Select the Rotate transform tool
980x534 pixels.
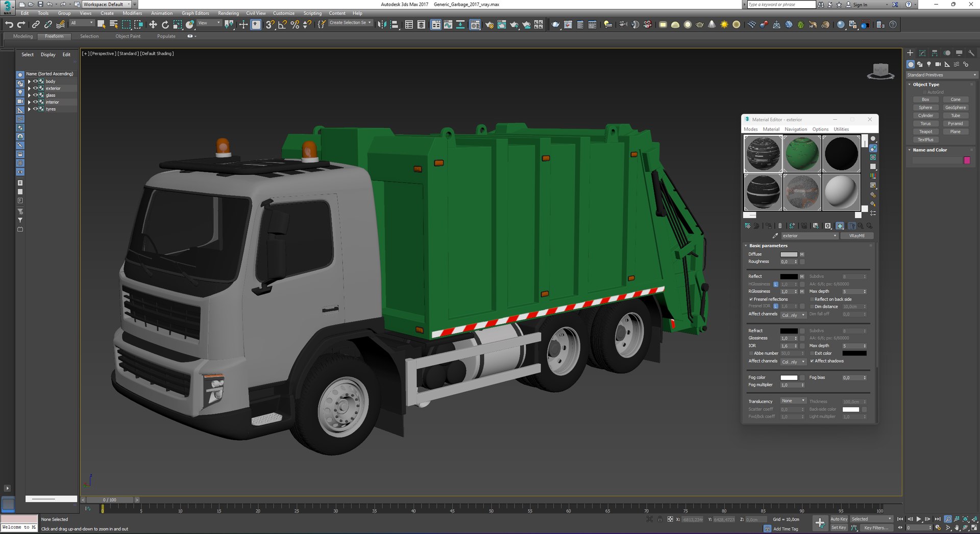click(x=165, y=24)
